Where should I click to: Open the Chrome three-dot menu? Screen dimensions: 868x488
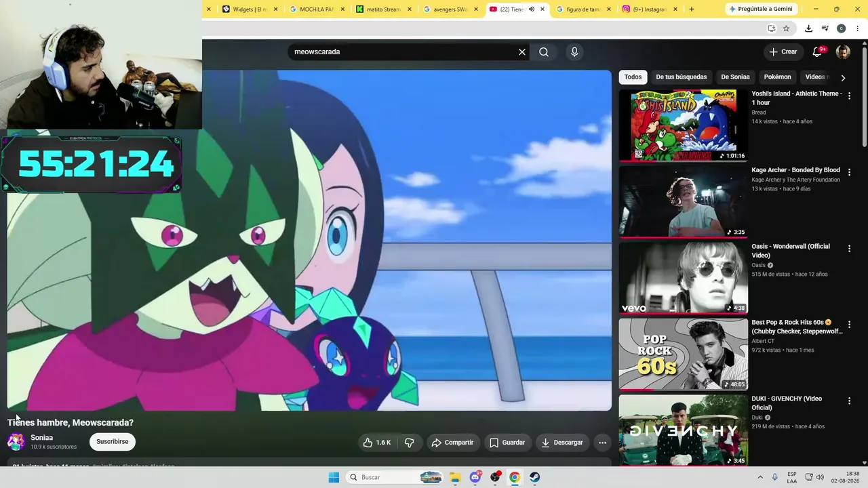[857, 28]
